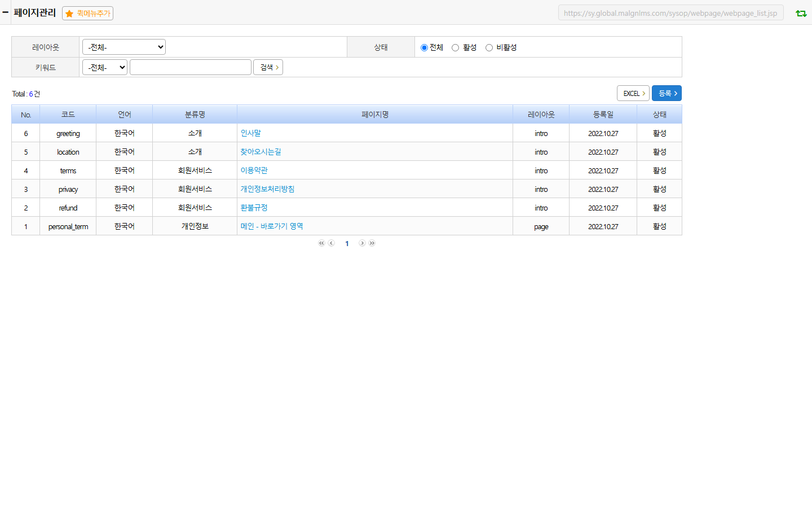Open the 키워드 field type dropdown
Screen dimensions: 812x508
click(105, 67)
